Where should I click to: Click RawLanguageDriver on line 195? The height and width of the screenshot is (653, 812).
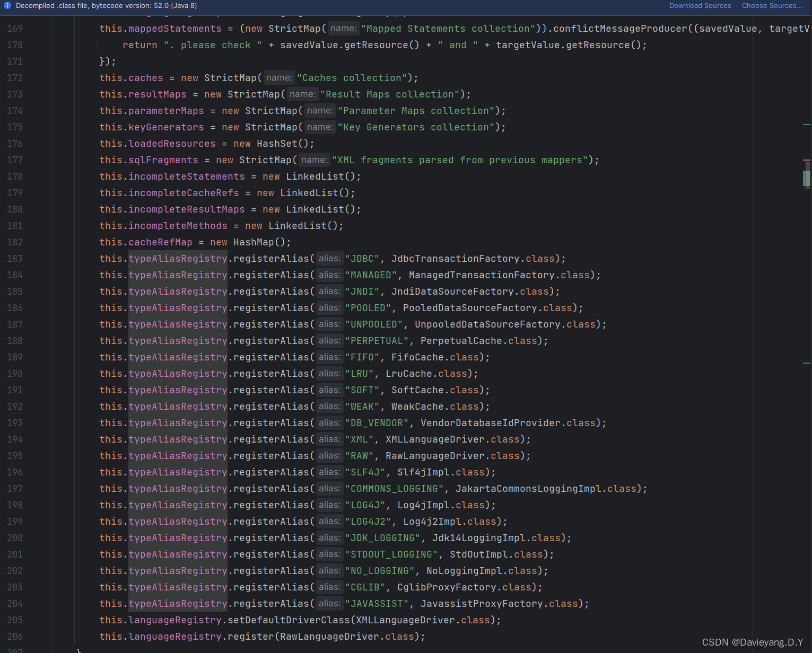coord(435,456)
